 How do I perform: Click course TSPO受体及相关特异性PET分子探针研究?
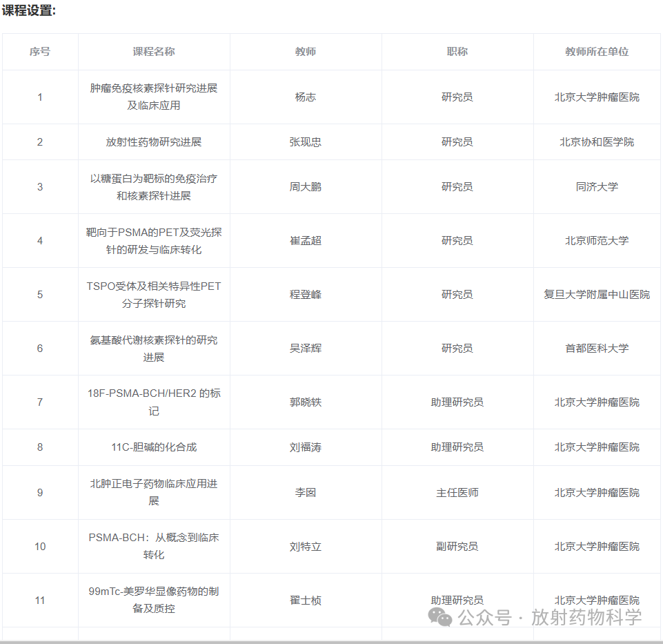[154, 295]
